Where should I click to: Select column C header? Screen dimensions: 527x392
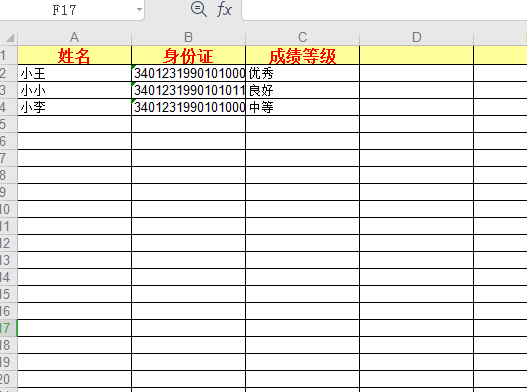[302, 37]
